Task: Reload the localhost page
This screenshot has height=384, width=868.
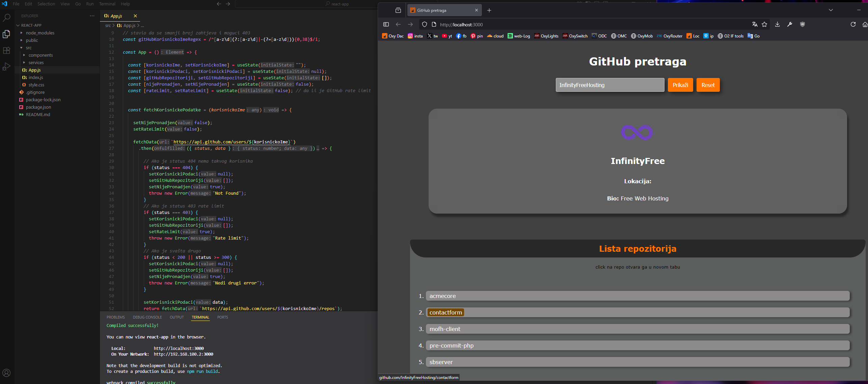Action: [853, 24]
